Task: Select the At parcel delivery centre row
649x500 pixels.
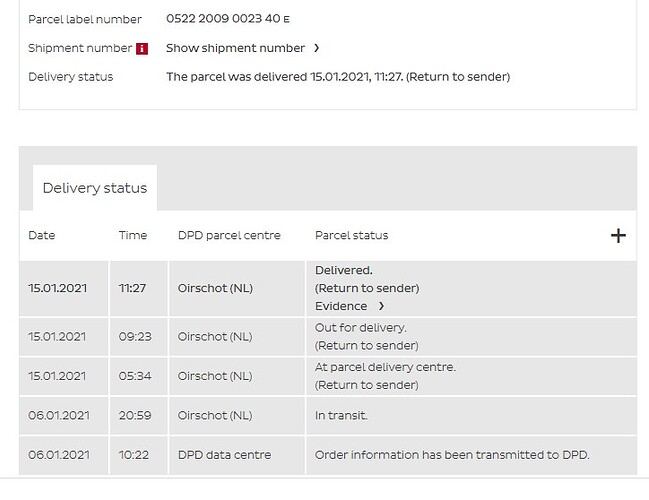Action: (328, 376)
